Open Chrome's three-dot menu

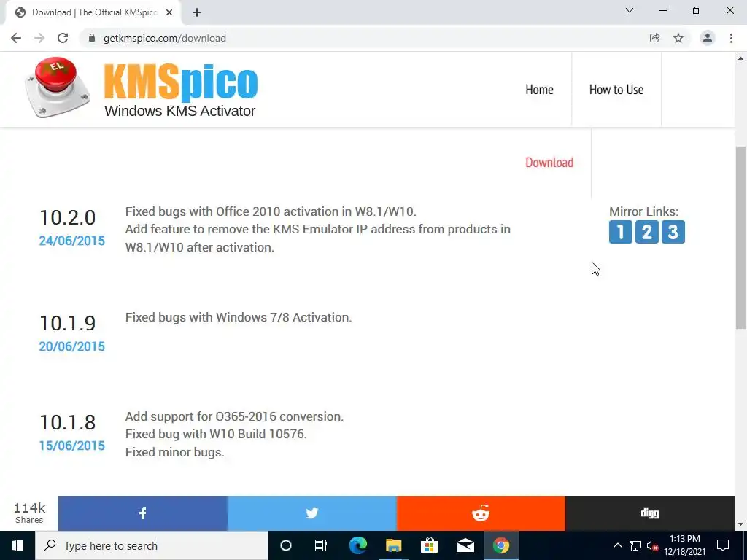coord(731,38)
